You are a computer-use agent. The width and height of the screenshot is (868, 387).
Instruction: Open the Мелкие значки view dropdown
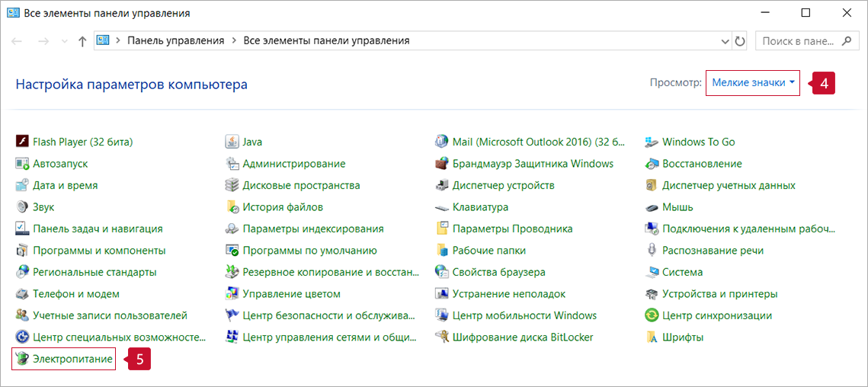tap(753, 83)
